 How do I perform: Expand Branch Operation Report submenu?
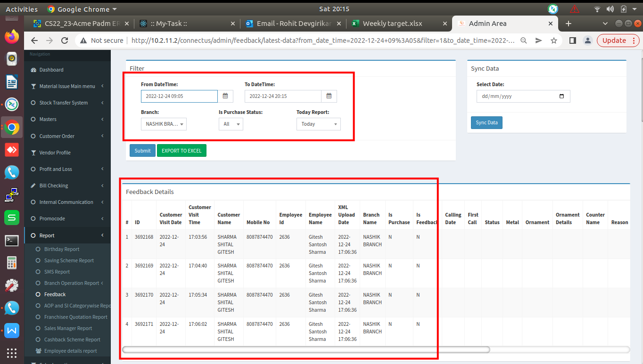(72, 283)
